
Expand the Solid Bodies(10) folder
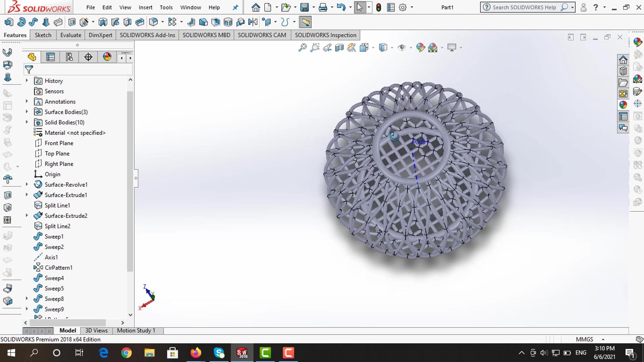click(27, 122)
